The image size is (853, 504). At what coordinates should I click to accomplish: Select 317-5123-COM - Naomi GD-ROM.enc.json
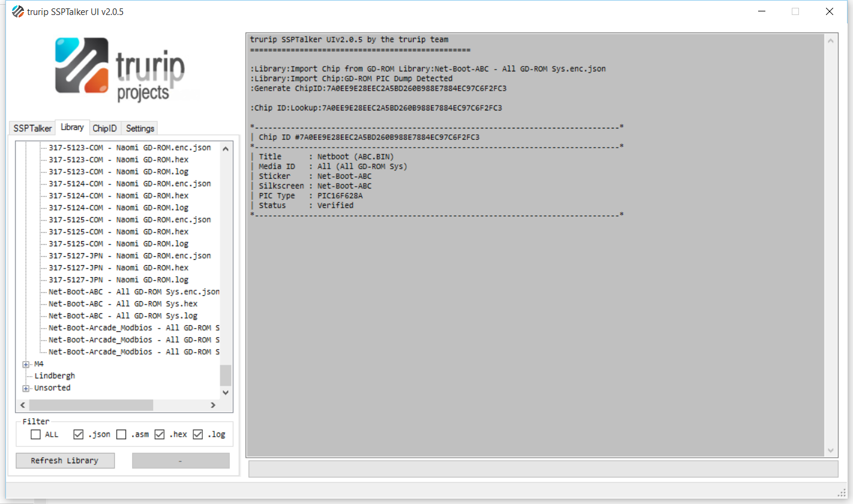[130, 148]
